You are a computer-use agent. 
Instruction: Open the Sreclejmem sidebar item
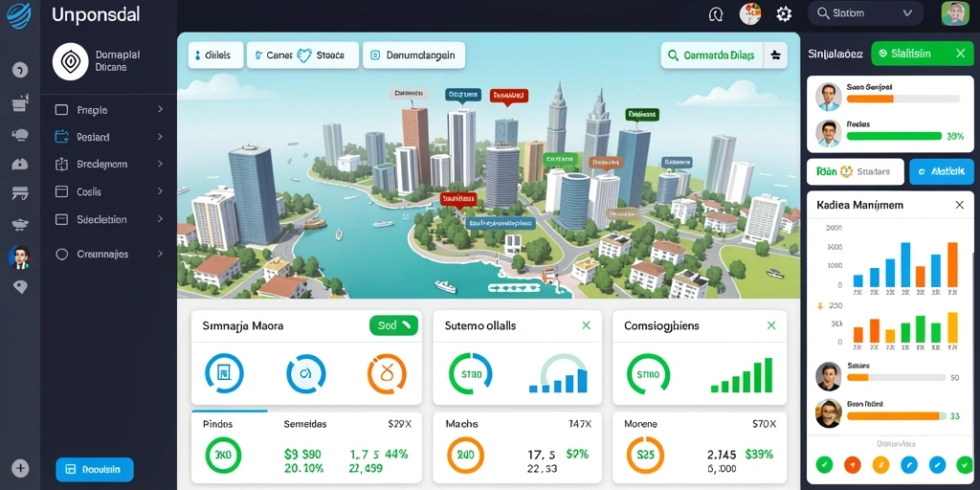coord(109,165)
